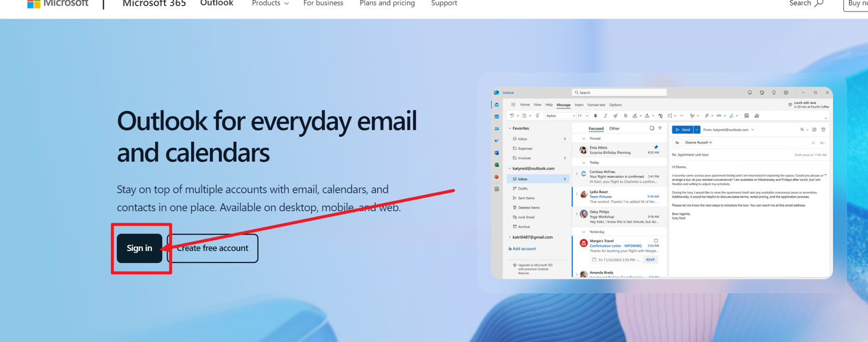868x342 pixels.
Task: Click the settings gear in the Outlook preview
Action: (786, 93)
